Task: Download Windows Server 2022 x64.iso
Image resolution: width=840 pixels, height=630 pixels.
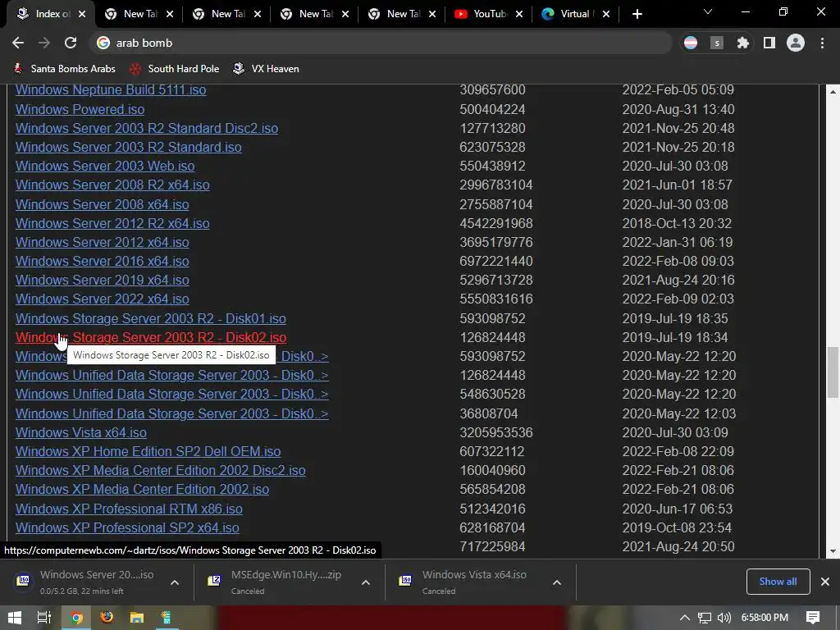Action: tap(103, 299)
